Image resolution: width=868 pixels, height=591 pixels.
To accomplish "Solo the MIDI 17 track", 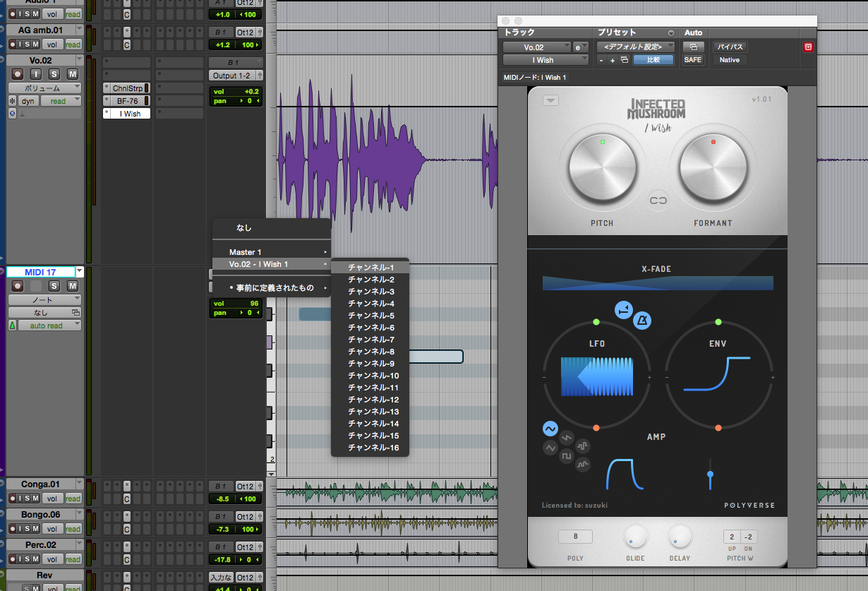I will 54,286.
